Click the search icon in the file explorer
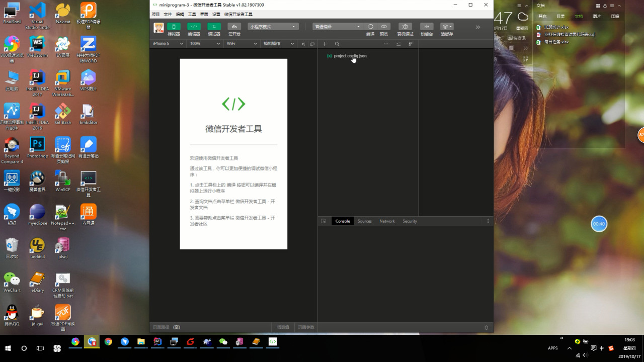This screenshot has width=644, height=362. [x=337, y=44]
